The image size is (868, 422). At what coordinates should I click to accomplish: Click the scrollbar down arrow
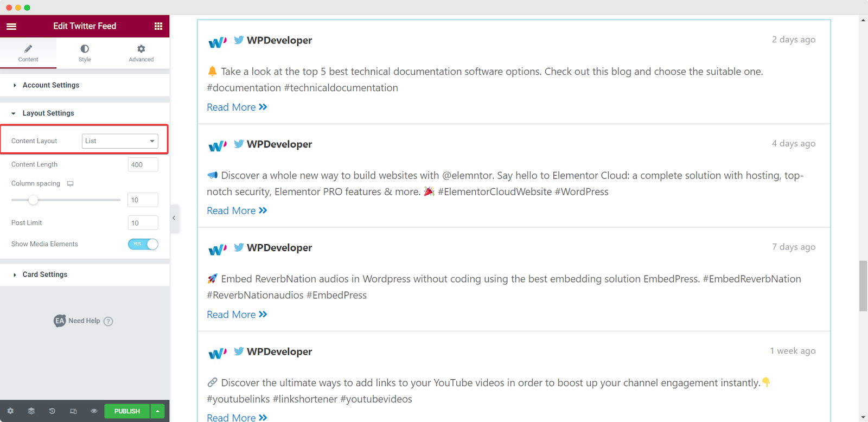pyautogui.click(x=863, y=417)
